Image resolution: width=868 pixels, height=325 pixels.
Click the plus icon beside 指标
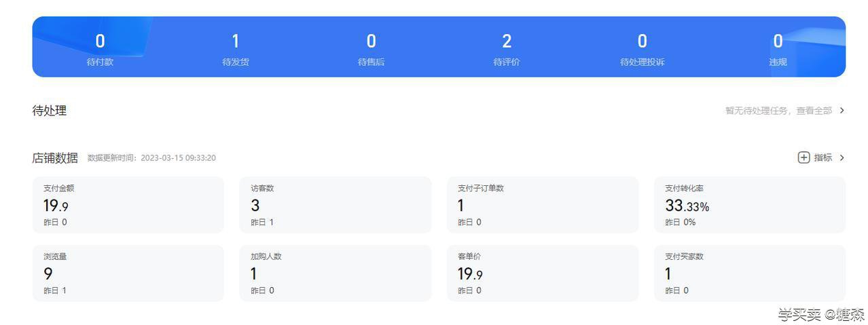point(803,157)
